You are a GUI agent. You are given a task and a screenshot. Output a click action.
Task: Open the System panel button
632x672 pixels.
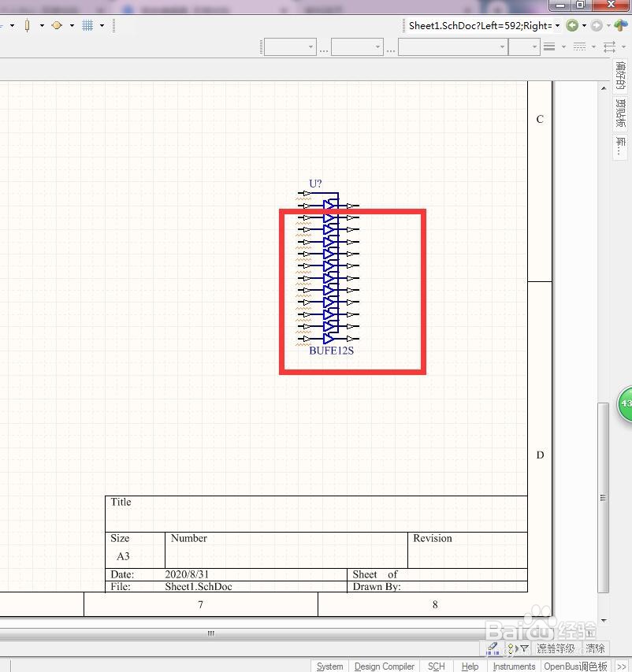[x=329, y=666]
